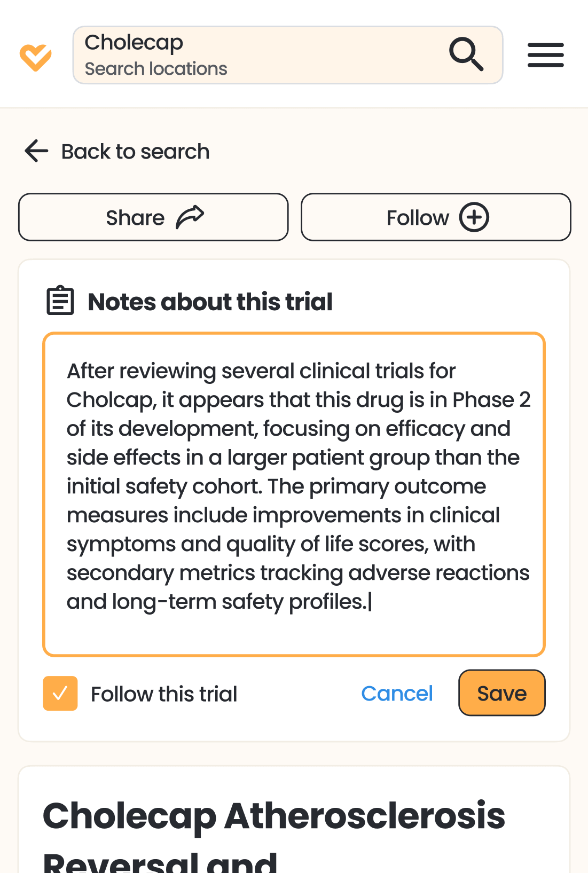The height and width of the screenshot is (873, 588).
Task: Cancel editing the trial note
Action: (397, 694)
